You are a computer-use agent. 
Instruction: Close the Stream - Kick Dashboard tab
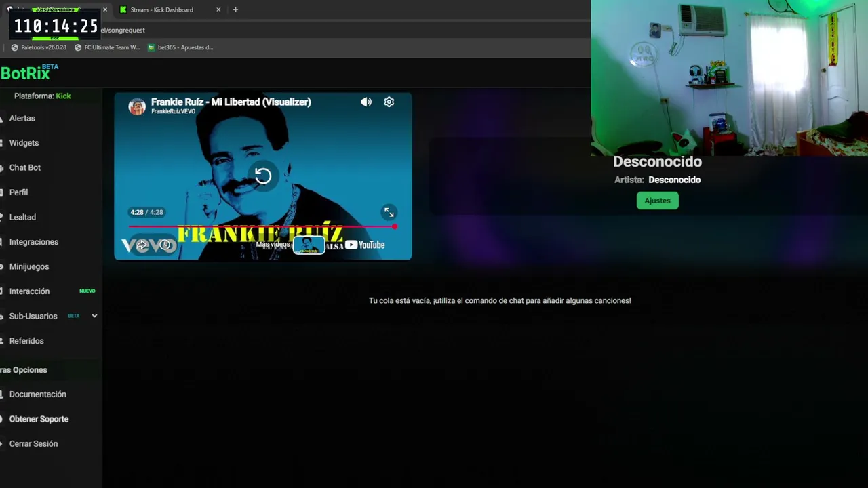click(x=218, y=9)
